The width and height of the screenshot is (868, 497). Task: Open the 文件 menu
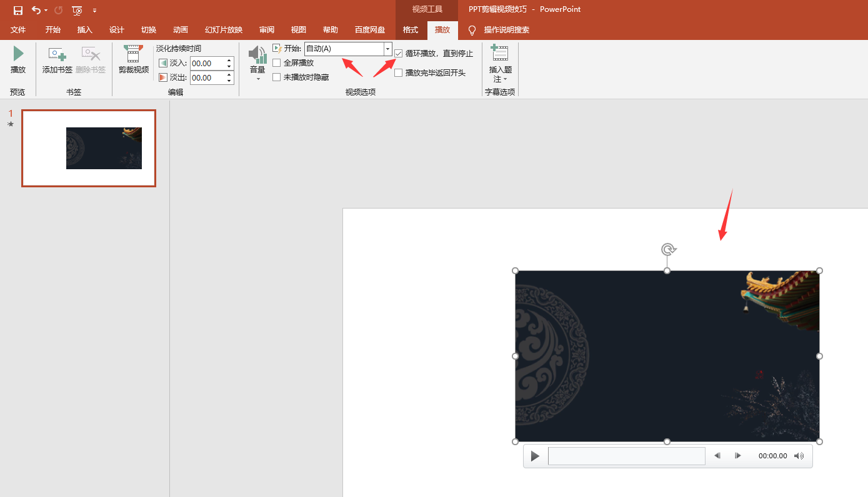(18, 30)
